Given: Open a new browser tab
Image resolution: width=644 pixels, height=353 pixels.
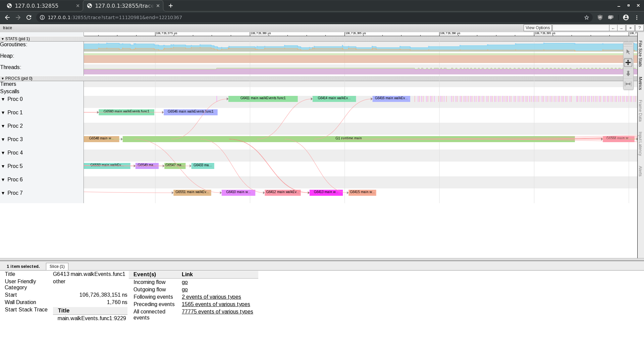Looking at the screenshot, I should 171,6.
